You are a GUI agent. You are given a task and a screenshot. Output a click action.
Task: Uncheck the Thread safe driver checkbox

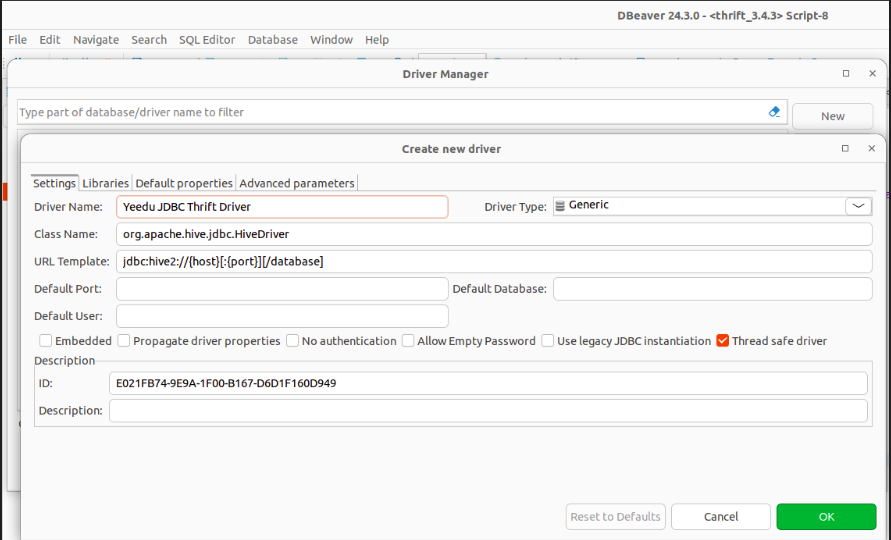coord(722,340)
